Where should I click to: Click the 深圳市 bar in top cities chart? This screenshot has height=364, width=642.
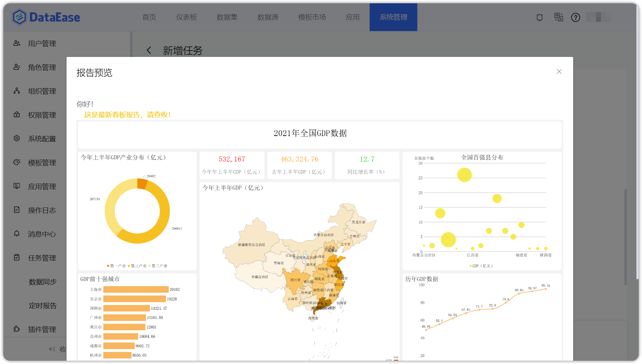point(127,308)
